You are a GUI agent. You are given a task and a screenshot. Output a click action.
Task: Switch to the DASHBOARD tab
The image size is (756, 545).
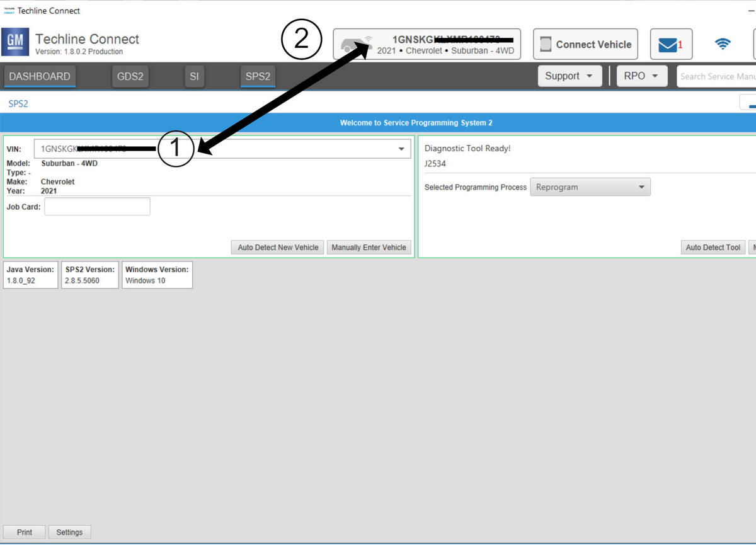[40, 76]
